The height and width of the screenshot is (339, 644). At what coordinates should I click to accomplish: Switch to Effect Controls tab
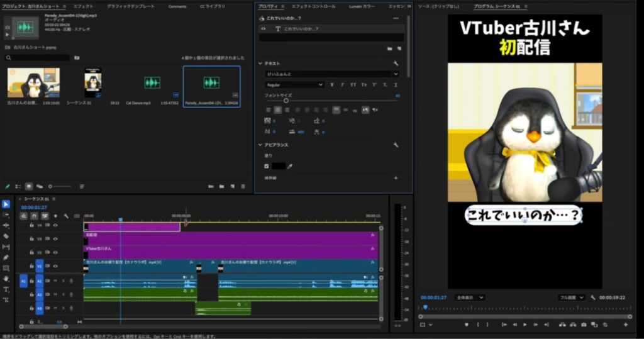coord(313,6)
